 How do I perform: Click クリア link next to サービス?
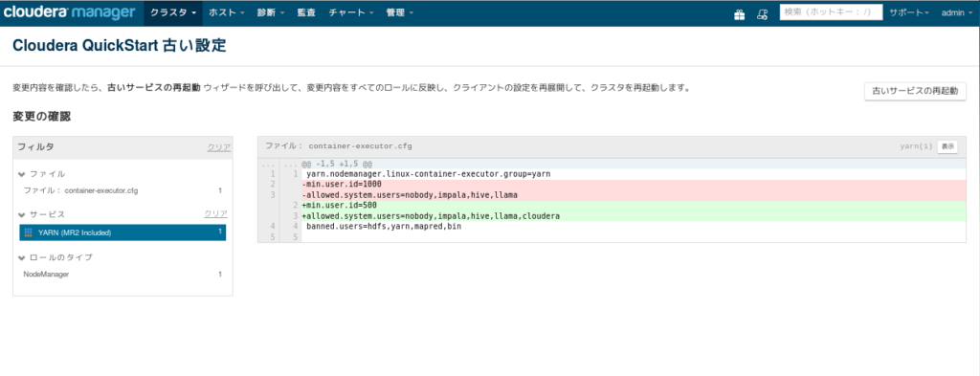215,213
